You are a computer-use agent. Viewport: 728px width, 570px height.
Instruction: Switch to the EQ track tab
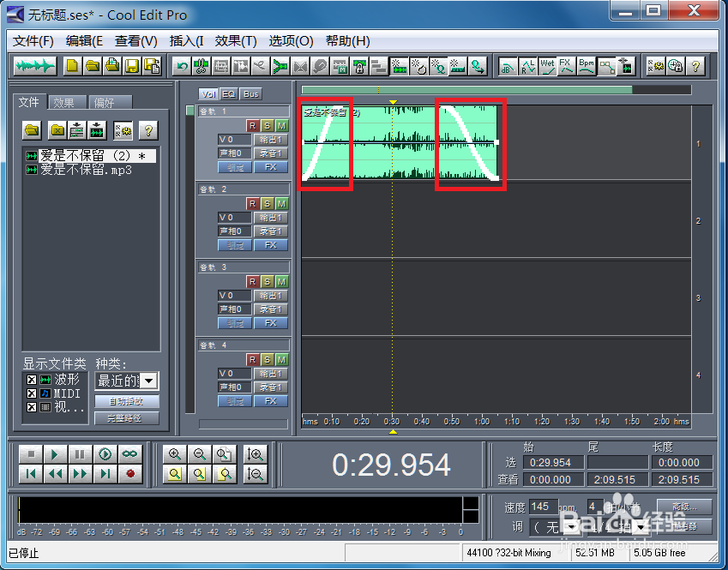228,94
